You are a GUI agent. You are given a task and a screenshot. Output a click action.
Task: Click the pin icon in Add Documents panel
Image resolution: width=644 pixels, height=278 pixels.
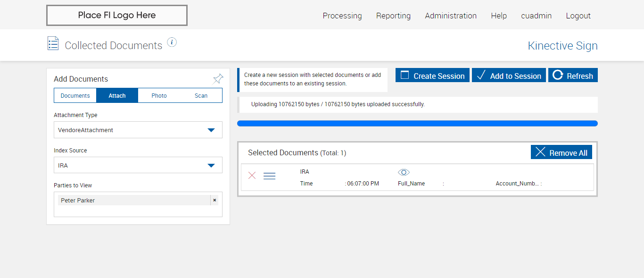pyautogui.click(x=218, y=79)
